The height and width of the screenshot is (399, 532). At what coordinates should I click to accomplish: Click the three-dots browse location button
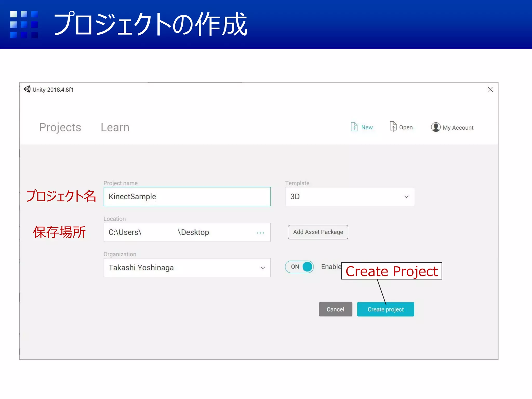(x=260, y=233)
